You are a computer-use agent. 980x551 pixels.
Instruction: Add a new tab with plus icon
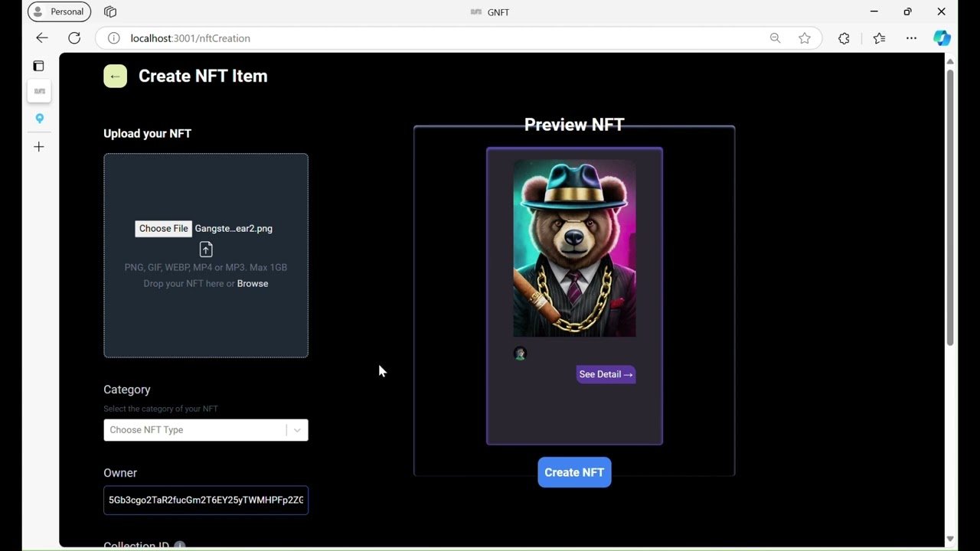coord(39,146)
